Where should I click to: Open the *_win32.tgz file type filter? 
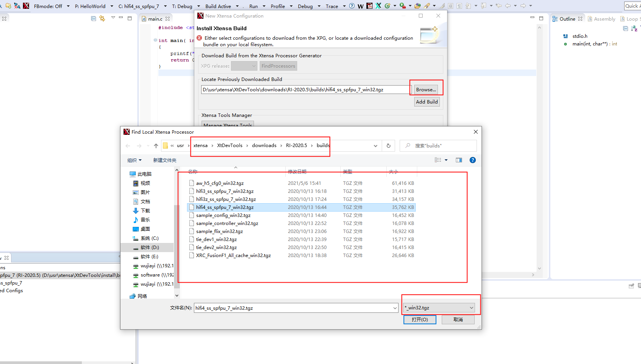pos(439,308)
